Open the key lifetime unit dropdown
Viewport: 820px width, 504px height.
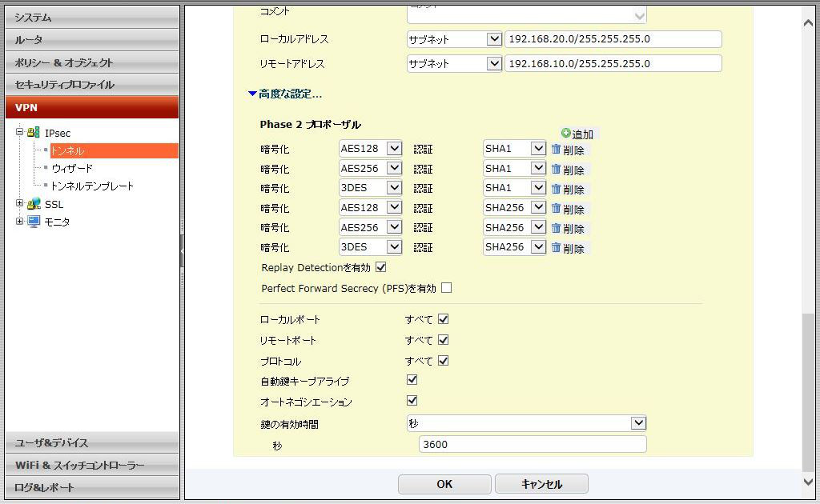click(526, 423)
